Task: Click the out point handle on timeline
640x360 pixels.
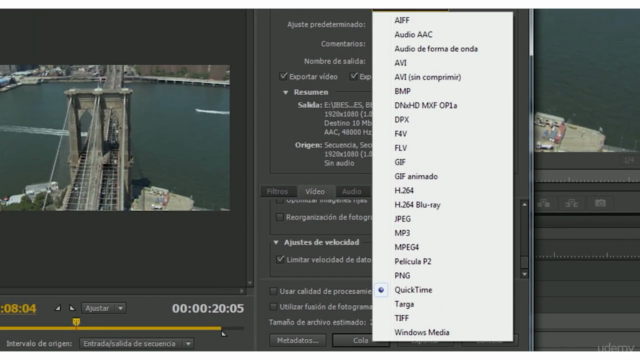Action: tap(224, 334)
